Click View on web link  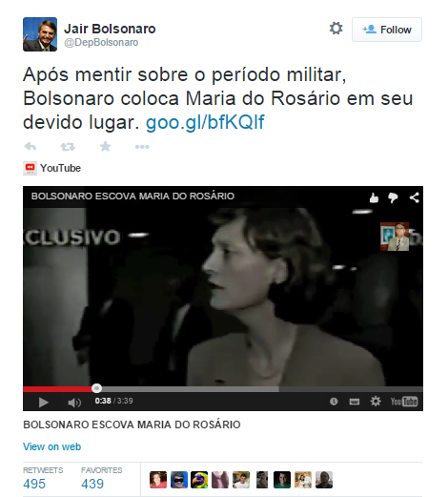52,446
